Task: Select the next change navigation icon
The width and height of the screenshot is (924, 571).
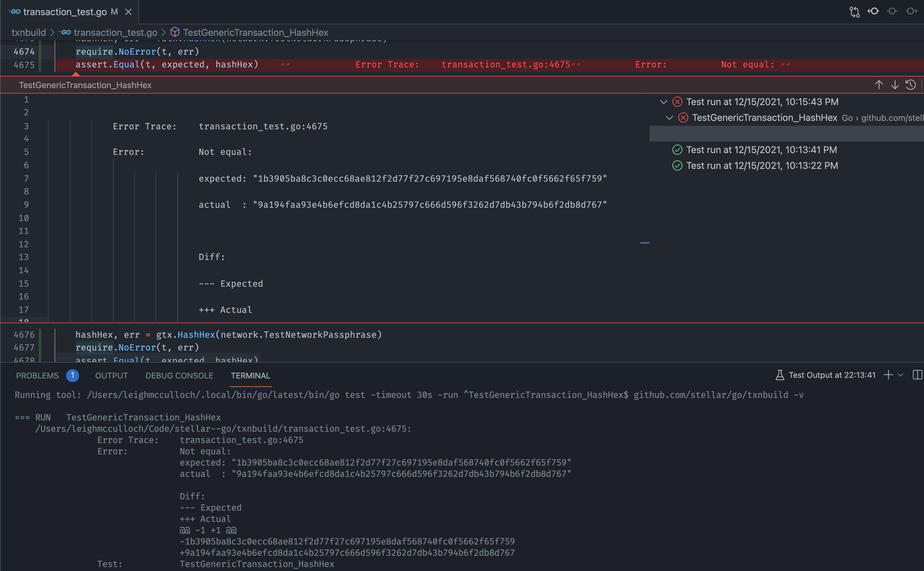Action: tap(911, 12)
